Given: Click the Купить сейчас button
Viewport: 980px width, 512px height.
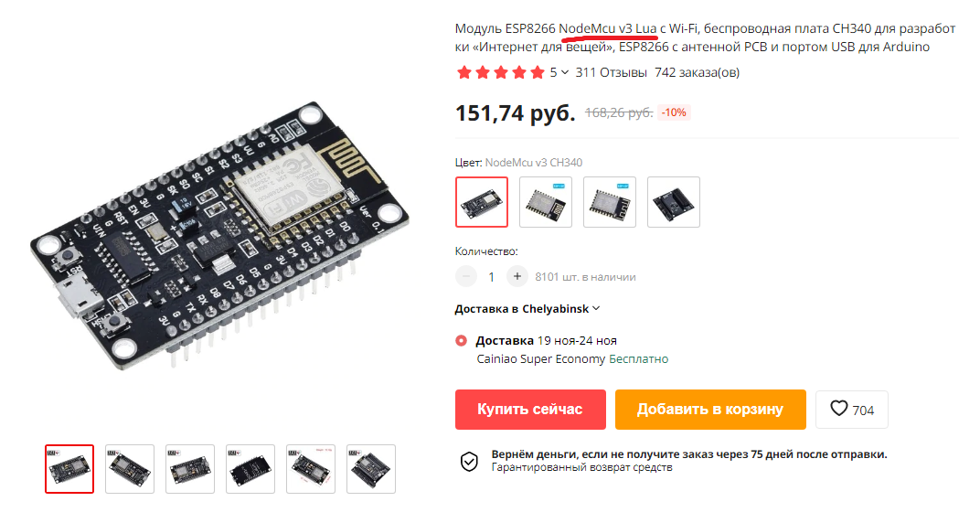Looking at the screenshot, I should (530, 410).
